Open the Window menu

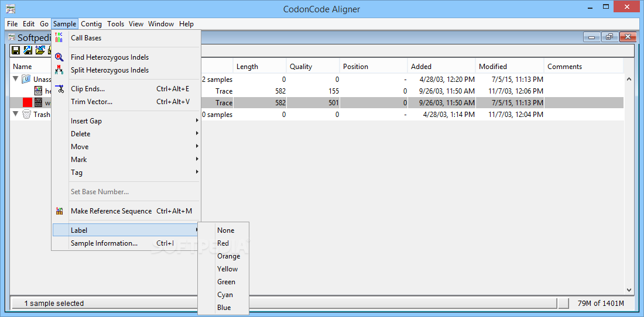(161, 24)
